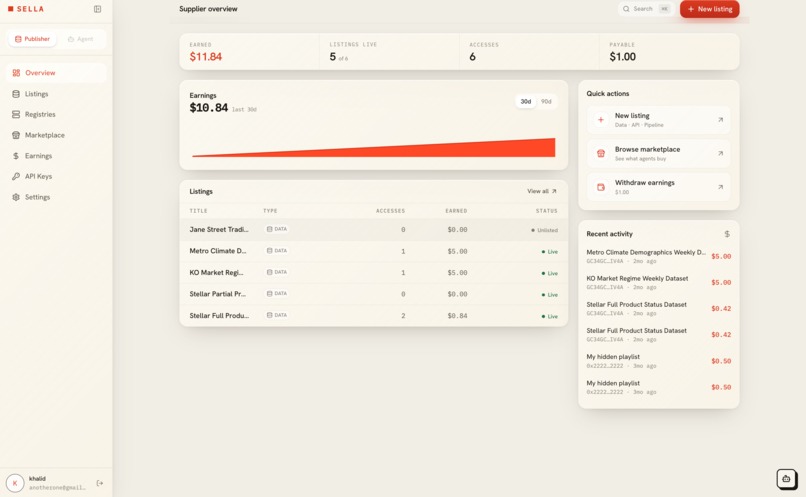Switch to Agent mode
The width and height of the screenshot is (806, 497).
80,39
